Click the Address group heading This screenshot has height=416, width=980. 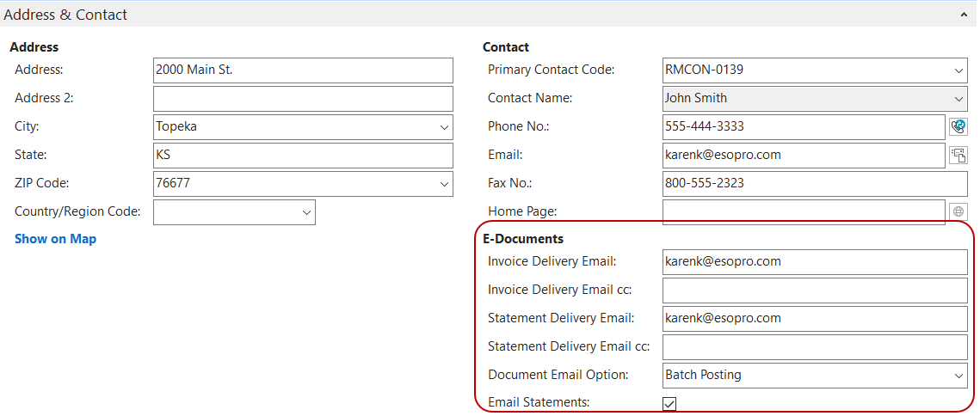(x=34, y=47)
